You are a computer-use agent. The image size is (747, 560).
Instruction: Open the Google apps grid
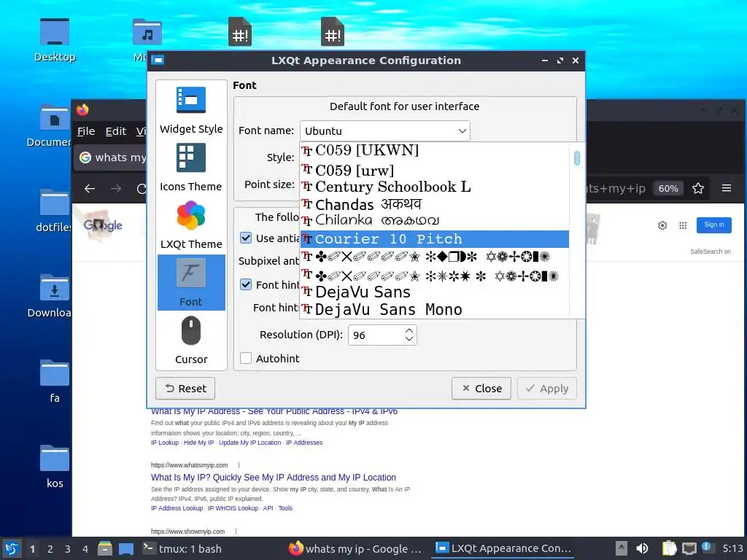click(x=683, y=225)
